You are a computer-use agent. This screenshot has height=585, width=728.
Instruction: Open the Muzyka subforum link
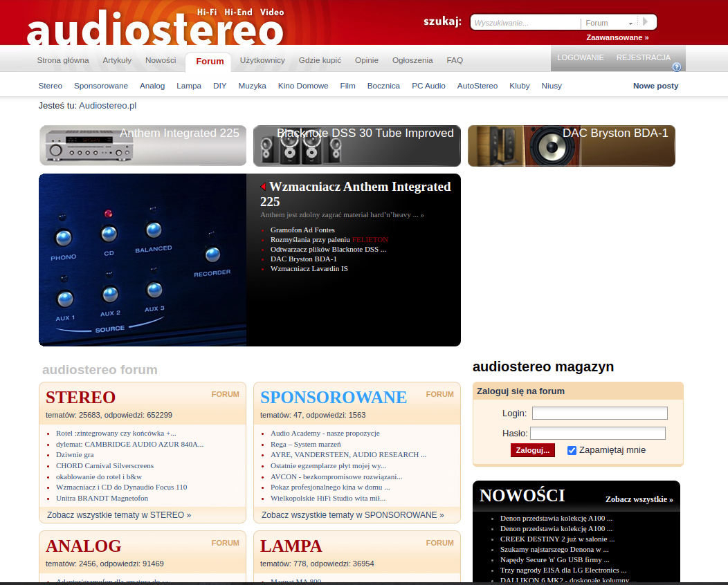click(x=252, y=86)
